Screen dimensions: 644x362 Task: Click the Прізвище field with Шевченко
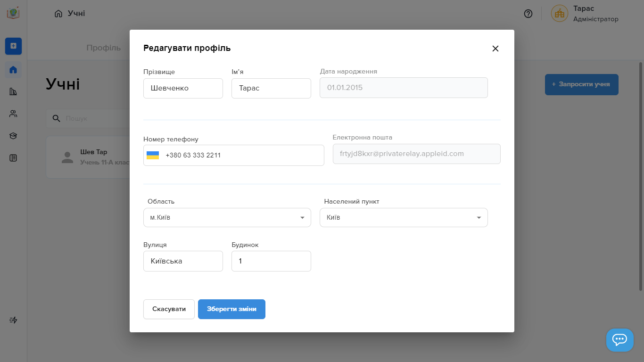183,88
